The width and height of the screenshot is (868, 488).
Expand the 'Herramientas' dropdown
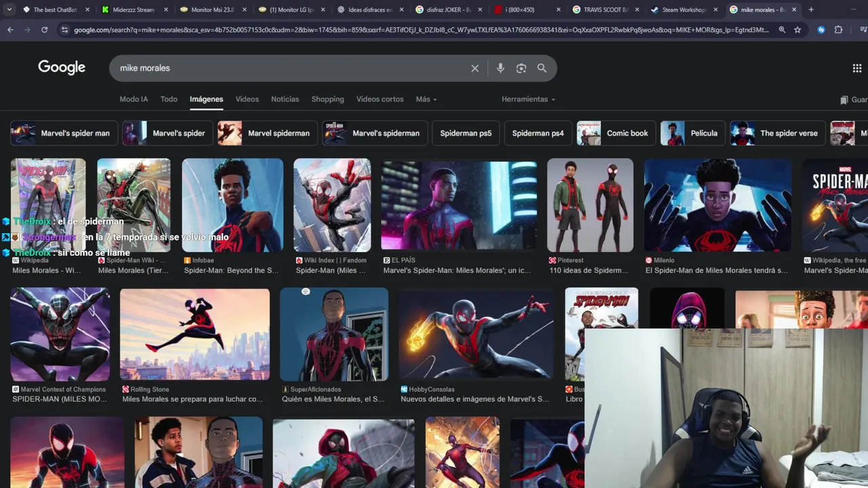click(528, 99)
